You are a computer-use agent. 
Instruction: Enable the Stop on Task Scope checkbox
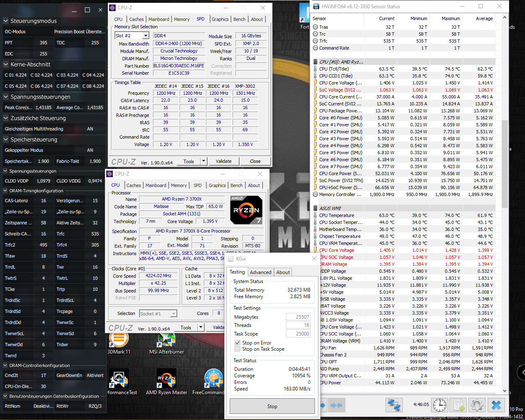click(x=237, y=349)
